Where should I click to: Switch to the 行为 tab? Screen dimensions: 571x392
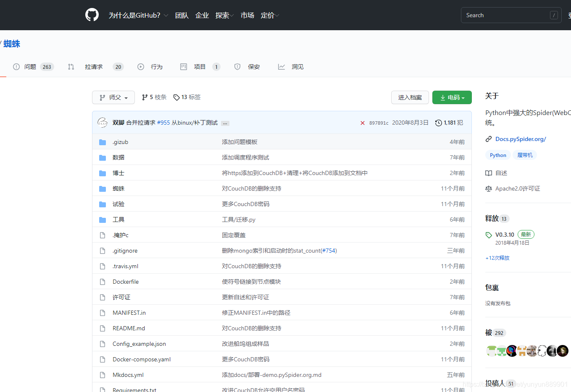pos(150,67)
